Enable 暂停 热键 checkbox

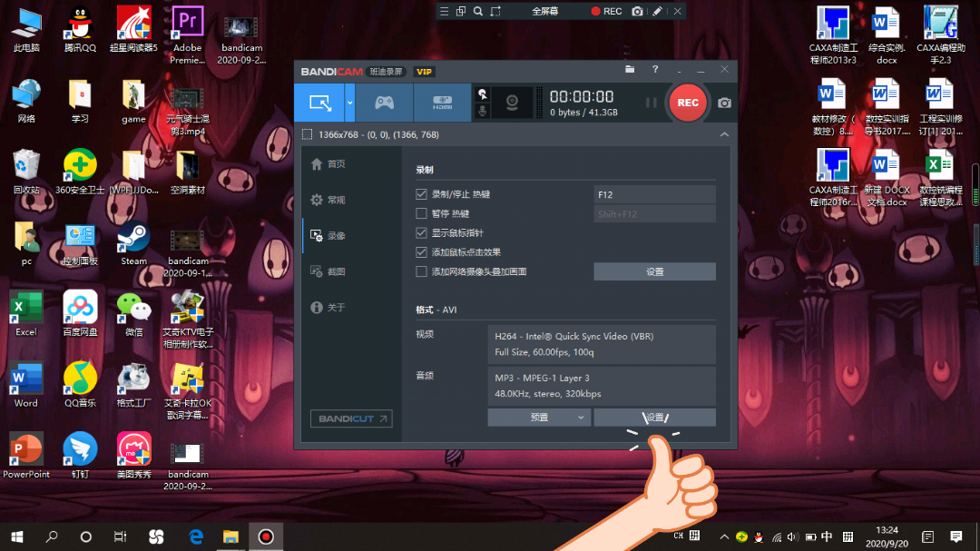click(421, 213)
